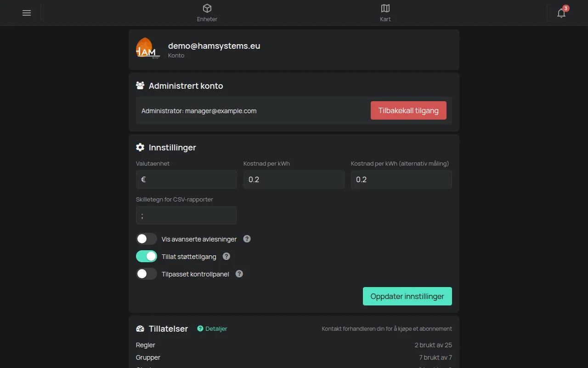Focus the Valutaenhet input field
Screen dimensions: 588x368
tap(187, 179)
